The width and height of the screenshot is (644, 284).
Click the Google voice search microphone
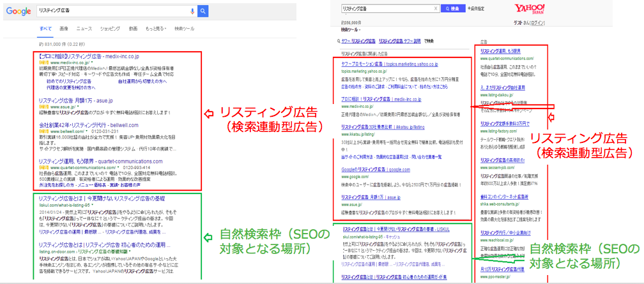(192, 11)
